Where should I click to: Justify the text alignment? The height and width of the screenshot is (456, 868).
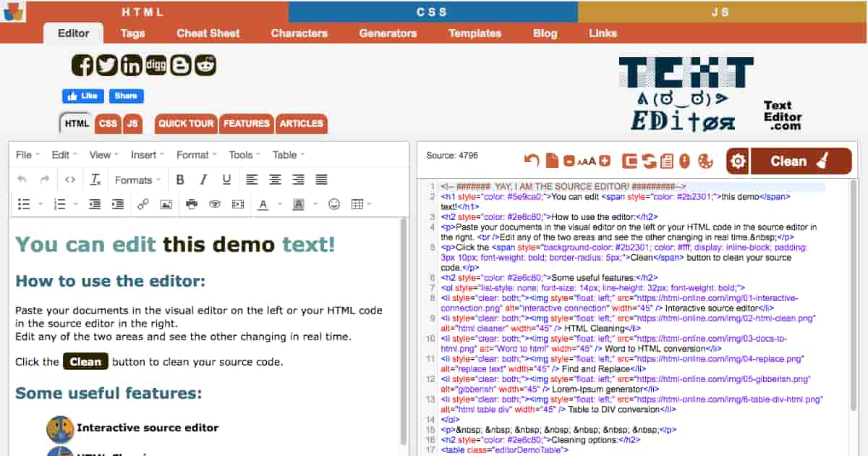[321, 180]
